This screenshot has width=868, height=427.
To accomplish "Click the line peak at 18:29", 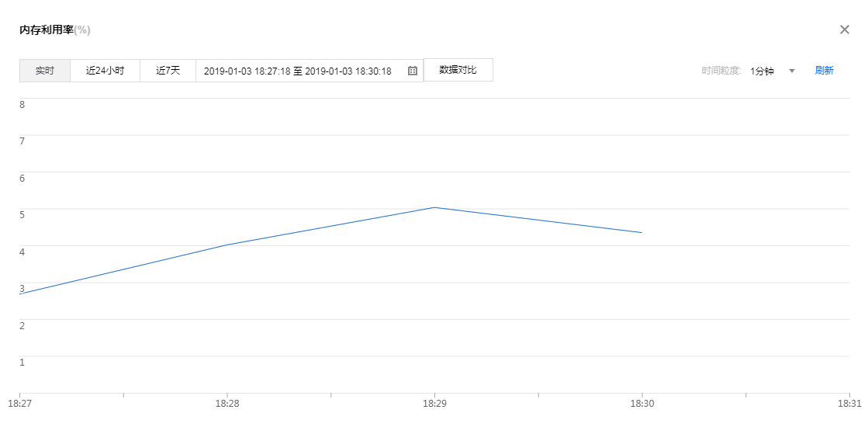I will click(x=434, y=207).
